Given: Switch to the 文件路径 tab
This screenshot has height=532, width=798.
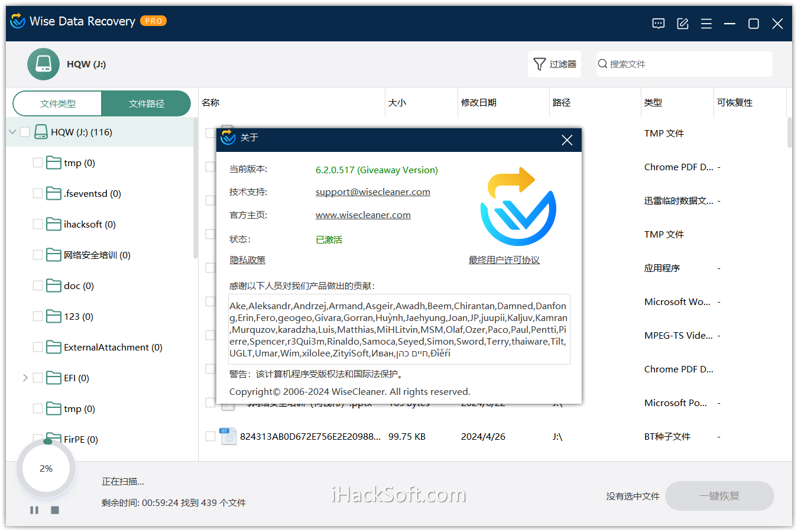Looking at the screenshot, I should click(x=146, y=103).
